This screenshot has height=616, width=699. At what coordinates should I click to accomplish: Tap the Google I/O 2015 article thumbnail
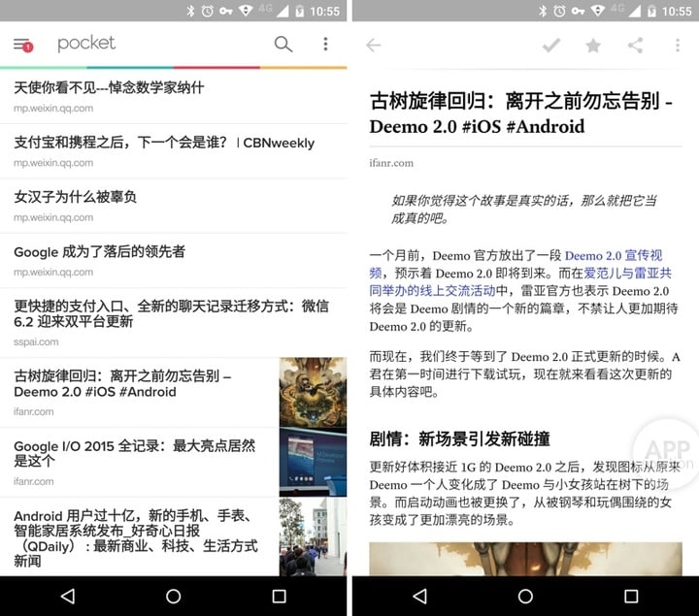pos(313,463)
